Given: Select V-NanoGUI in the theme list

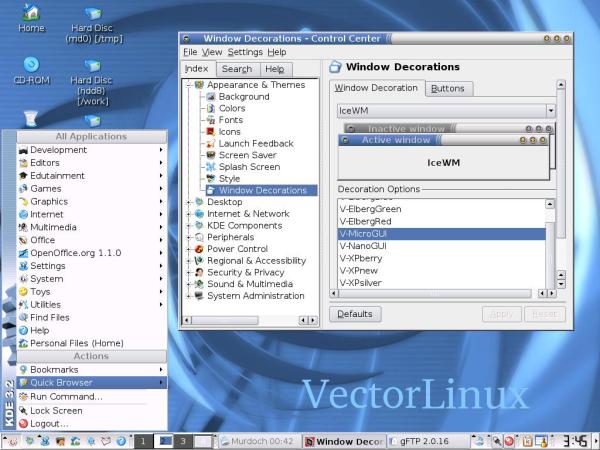Looking at the screenshot, I should pyautogui.click(x=442, y=246).
